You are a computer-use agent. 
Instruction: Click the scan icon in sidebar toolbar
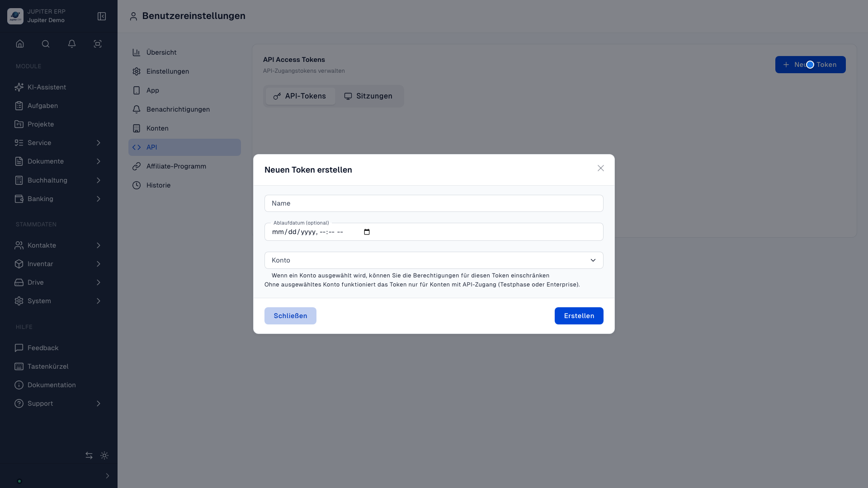pyautogui.click(x=98, y=44)
